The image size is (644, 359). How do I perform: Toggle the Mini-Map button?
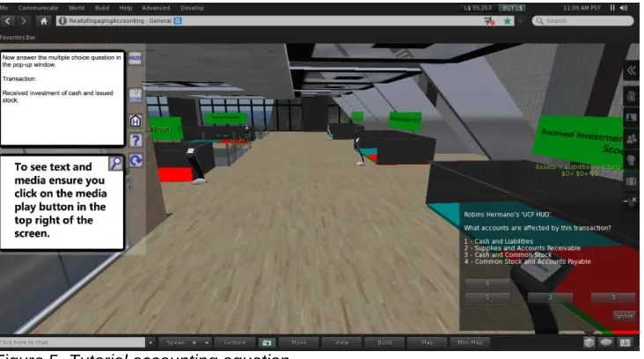(x=470, y=342)
